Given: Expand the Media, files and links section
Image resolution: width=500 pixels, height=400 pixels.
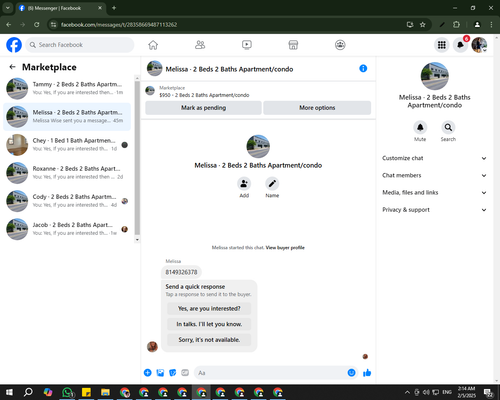Looking at the screenshot, I should (434, 192).
